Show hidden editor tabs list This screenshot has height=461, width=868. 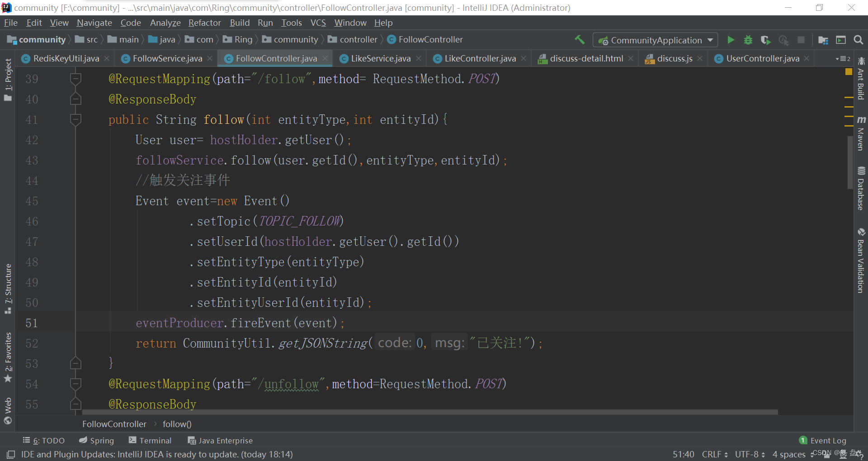(843, 59)
